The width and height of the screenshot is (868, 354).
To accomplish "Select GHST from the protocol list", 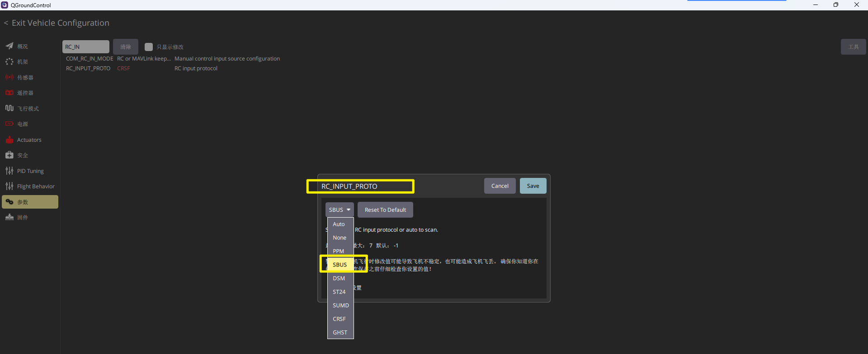I will tap(340, 332).
